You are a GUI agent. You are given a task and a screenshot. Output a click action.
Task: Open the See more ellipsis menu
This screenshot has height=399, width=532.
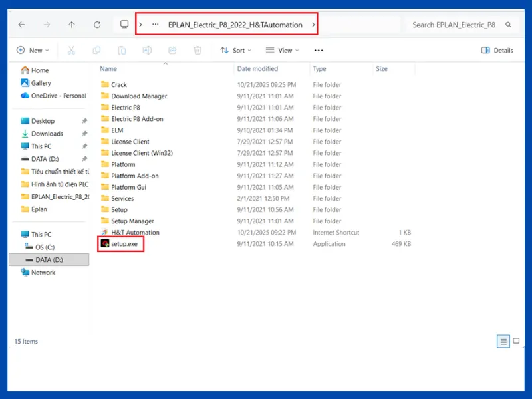(x=319, y=50)
